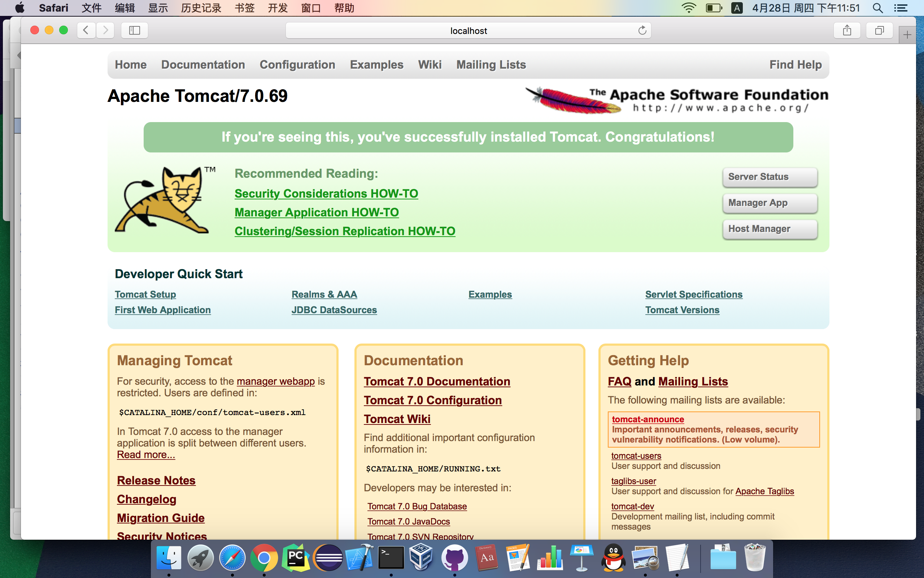The height and width of the screenshot is (578, 924).
Task: Open Tomcat Wiki link
Action: tap(397, 419)
